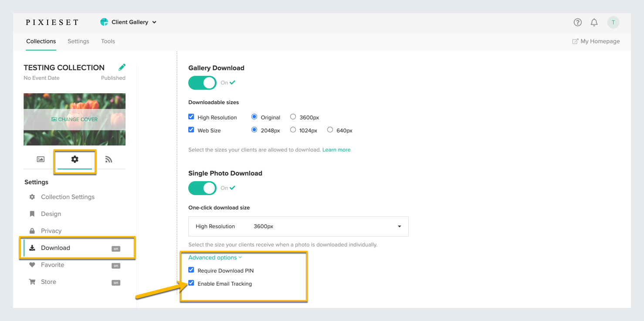Open the photos tab image icon

click(41, 159)
